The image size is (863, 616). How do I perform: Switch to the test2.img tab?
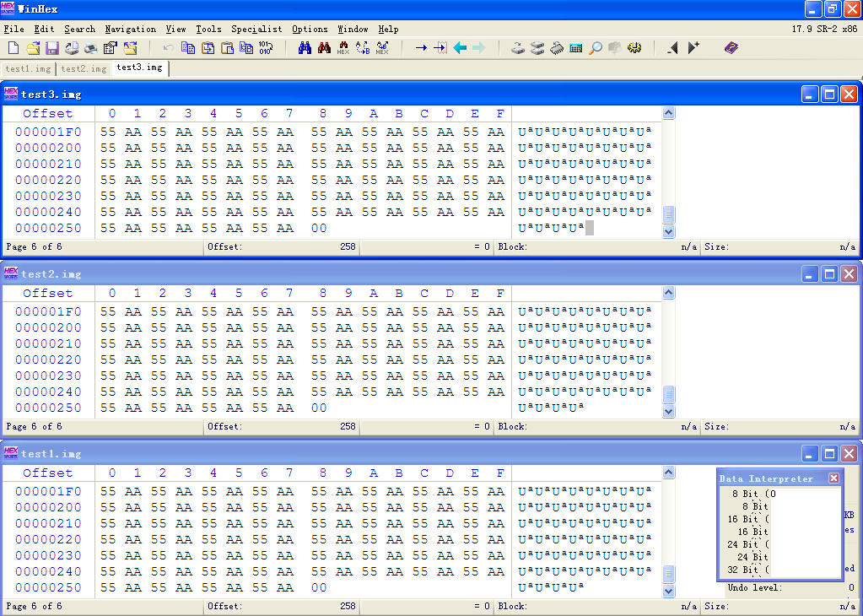tap(84, 69)
